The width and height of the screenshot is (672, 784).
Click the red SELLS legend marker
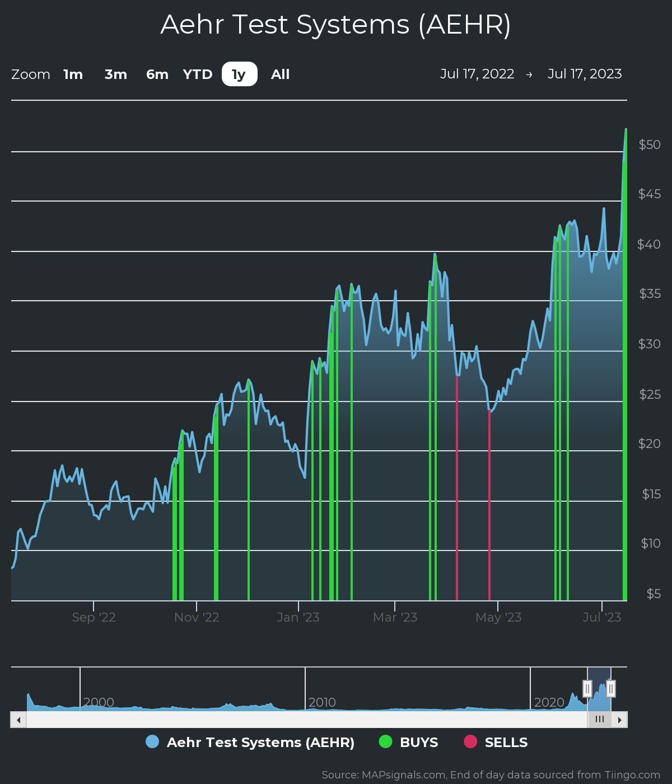[470, 741]
